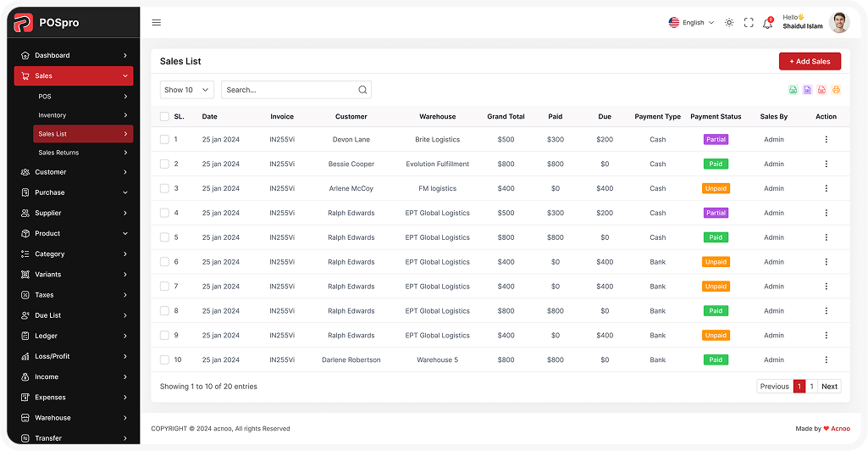Click the green file export icon
This screenshot has width=868, height=451.
pyautogui.click(x=793, y=90)
